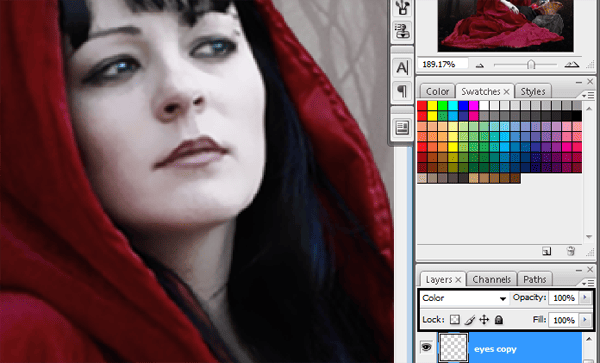Toggle lock position for layer
Screen dimensions: 600x363
484,319
